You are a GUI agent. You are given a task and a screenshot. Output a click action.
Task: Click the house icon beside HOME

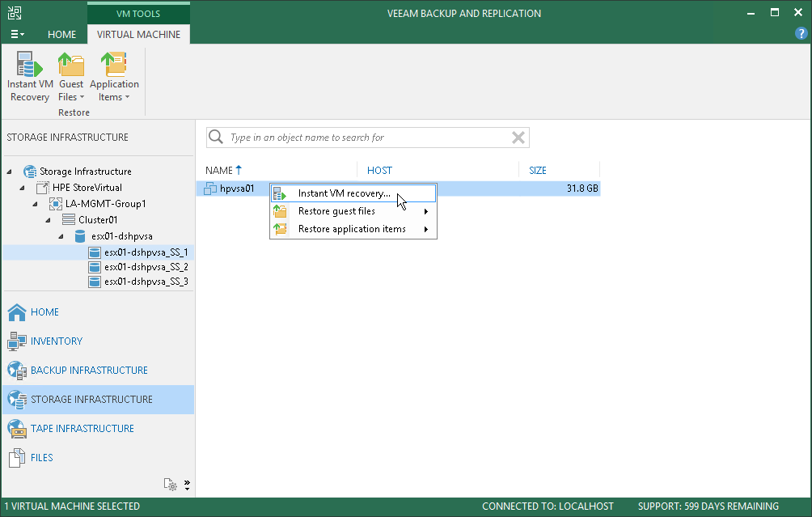pos(17,311)
